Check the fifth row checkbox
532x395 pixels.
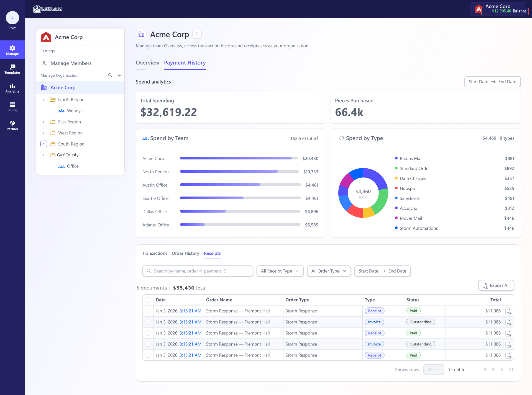pos(148,355)
